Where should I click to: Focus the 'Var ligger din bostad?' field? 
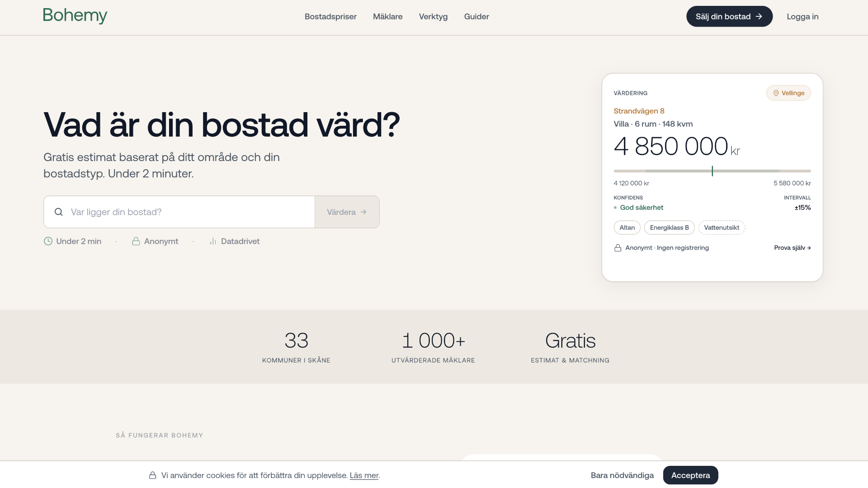179,212
